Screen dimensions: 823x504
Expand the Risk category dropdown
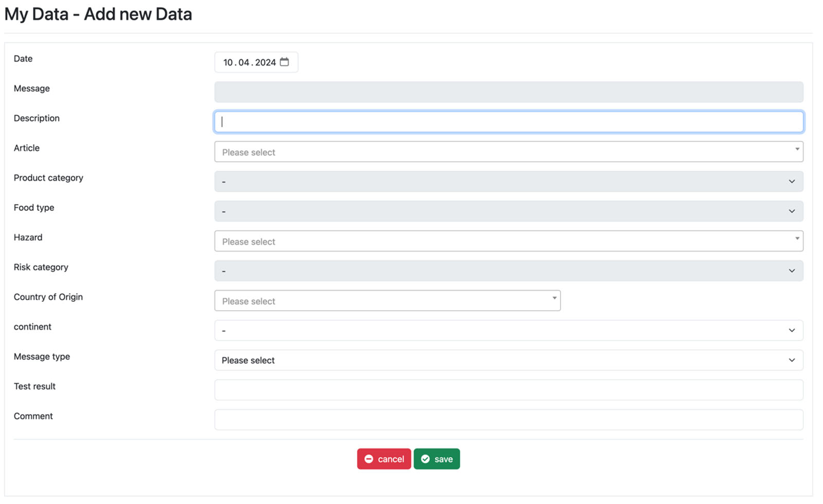click(x=508, y=271)
